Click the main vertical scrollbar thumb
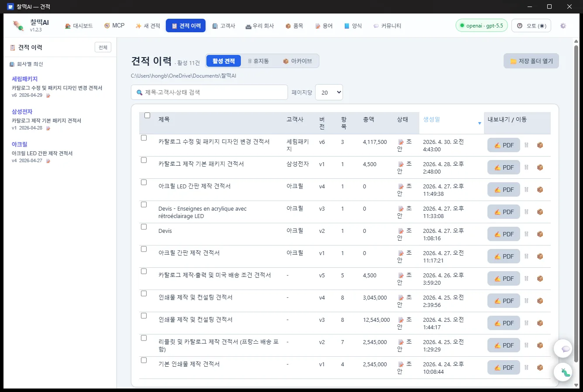Screen dimensions: 583x392 pos(576,203)
